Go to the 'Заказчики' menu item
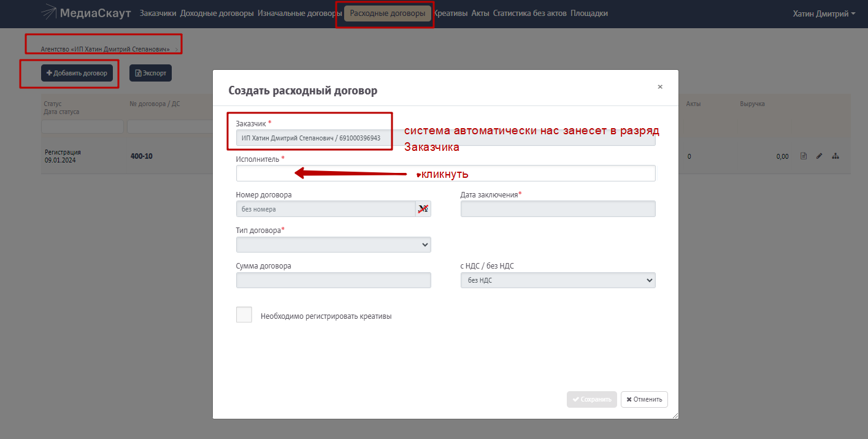Screen dimensions: 868x439 point(158,13)
